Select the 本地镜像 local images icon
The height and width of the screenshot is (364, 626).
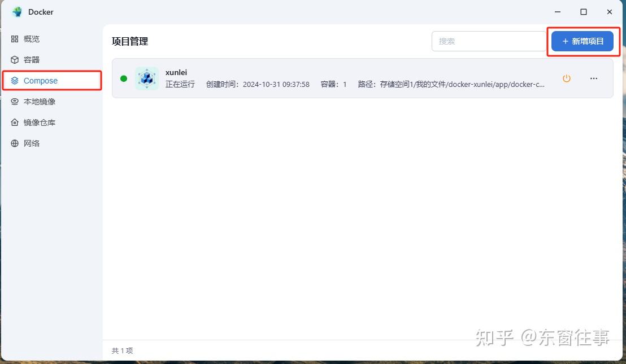click(15, 102)
